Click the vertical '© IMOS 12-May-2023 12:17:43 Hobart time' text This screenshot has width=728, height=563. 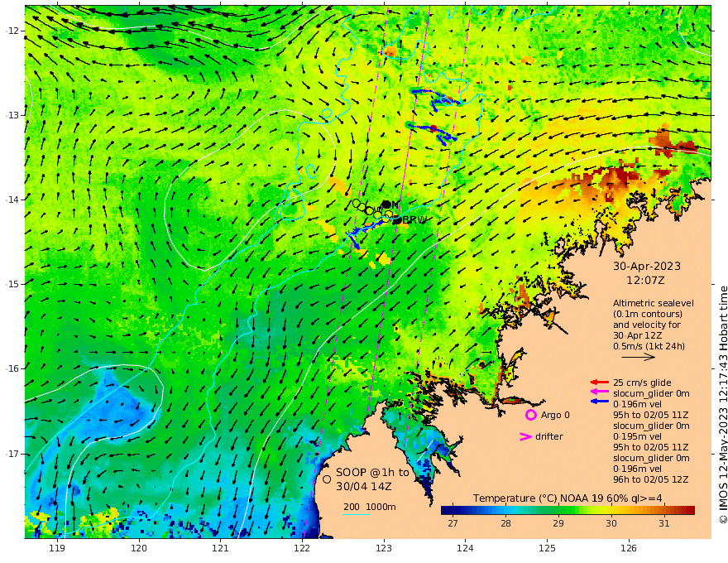pyautogui.click(x=723, y=405)
